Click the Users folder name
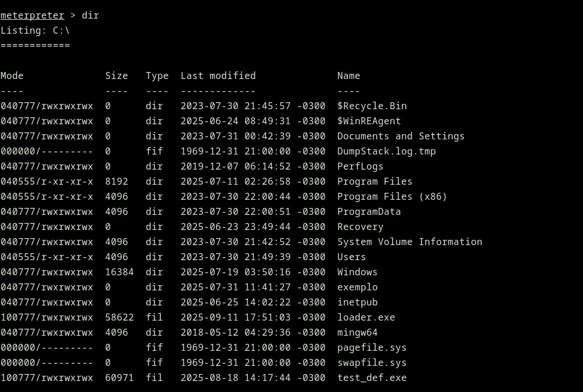Screen dimensions: 583x392 pos(351,257)
